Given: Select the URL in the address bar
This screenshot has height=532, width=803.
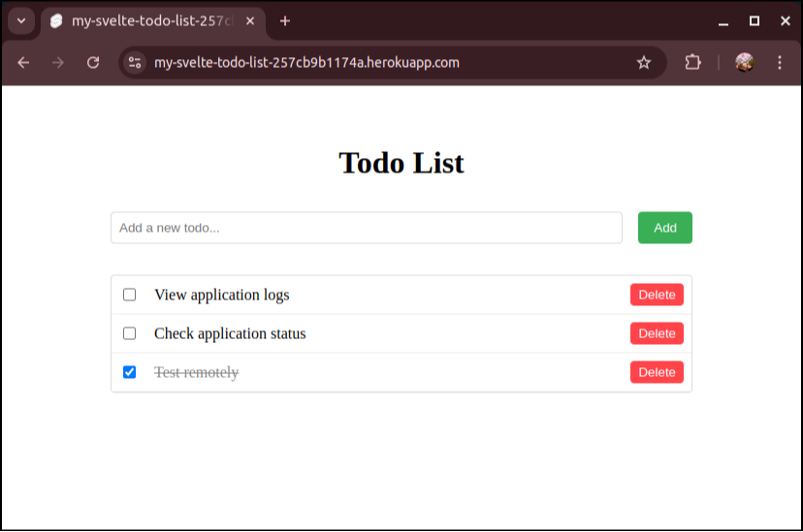Looking at the screenshot, I should point(388,62).
